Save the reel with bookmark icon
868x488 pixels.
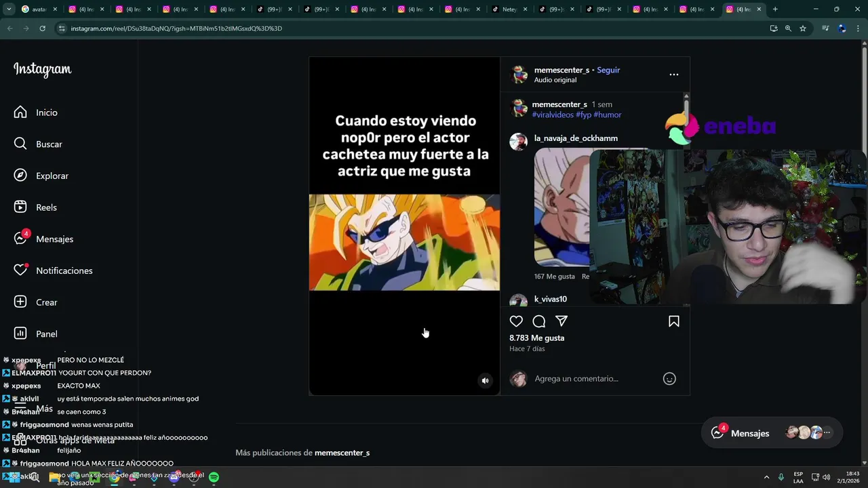674,321
